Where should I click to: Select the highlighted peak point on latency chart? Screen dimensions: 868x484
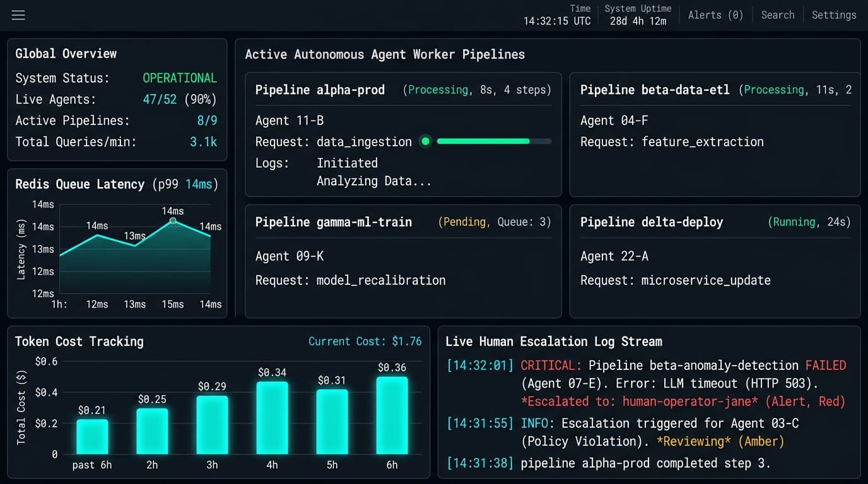point(173,221)
